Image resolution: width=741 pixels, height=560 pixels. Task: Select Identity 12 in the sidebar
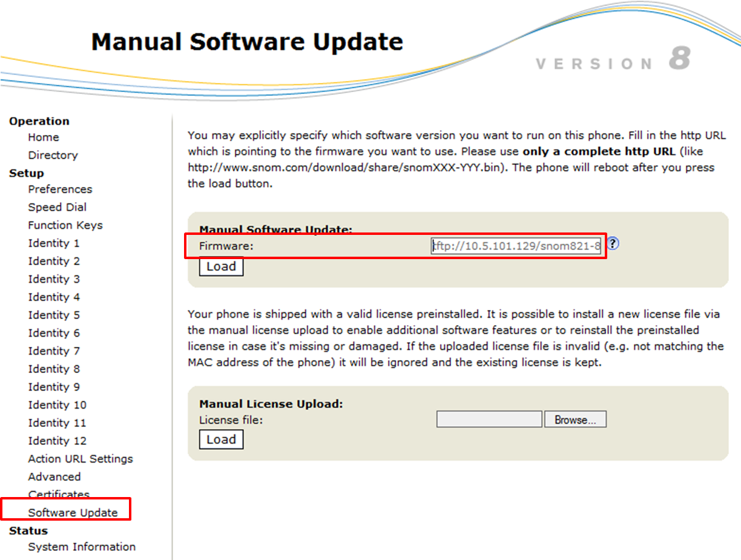(x=57, y=441)
